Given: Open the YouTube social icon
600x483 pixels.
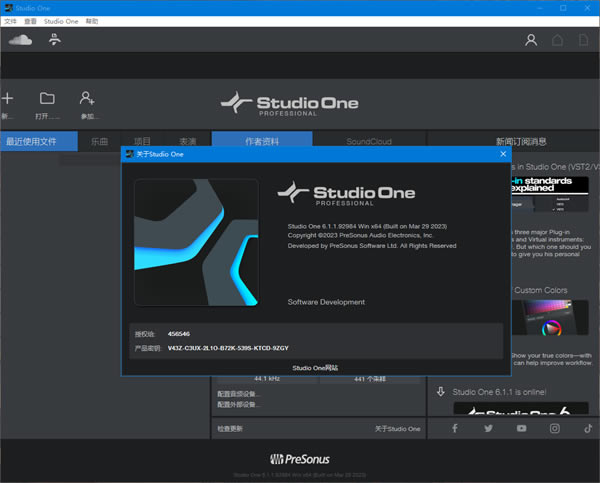Looking at the screenshot, I should point(521,429).
